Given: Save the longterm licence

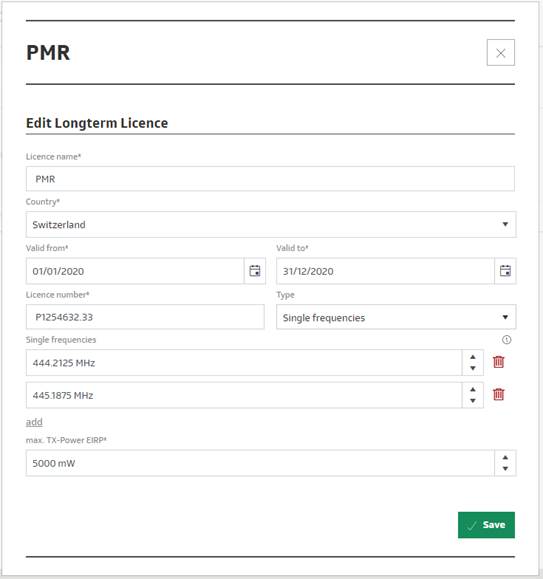Looking at the screenshot, I should (x=486, y=525).
